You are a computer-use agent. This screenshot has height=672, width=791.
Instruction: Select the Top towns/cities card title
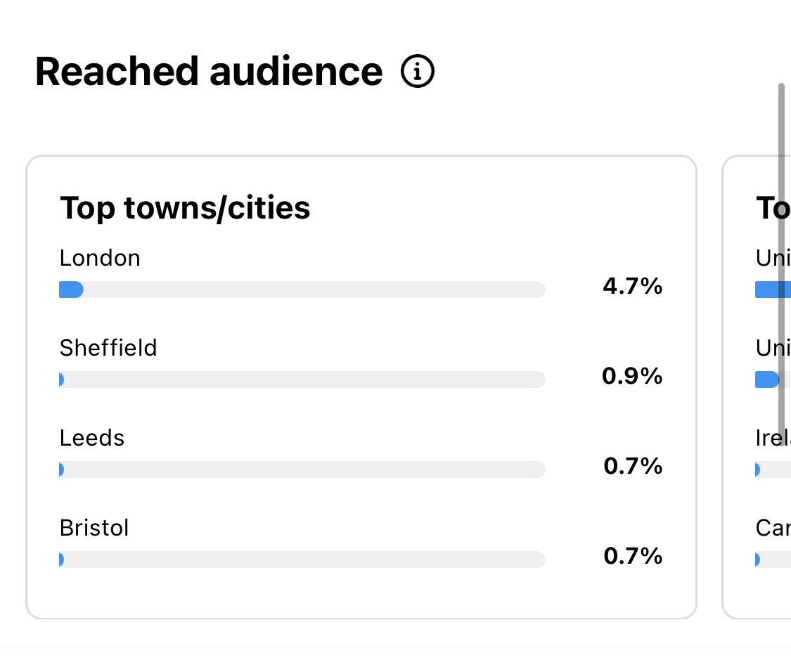(x=185, y=208)
